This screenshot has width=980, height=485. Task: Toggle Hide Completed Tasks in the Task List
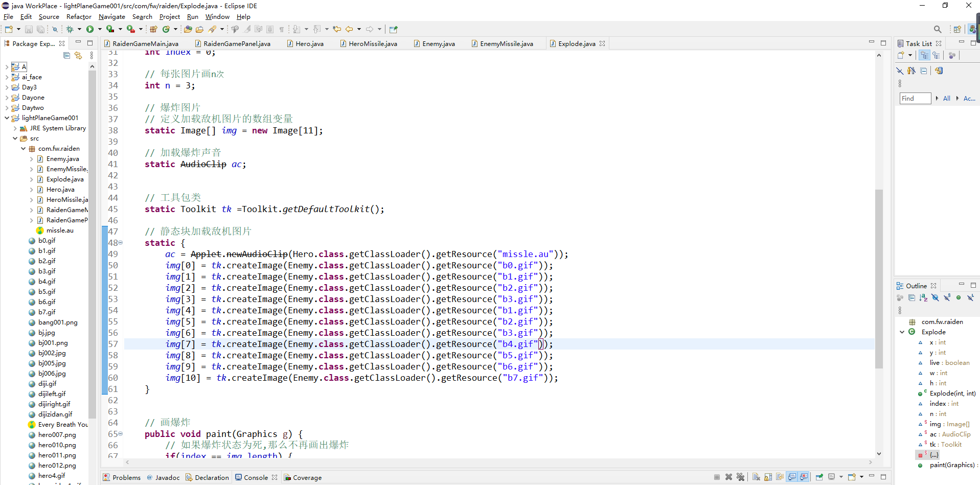click(900, 71)
